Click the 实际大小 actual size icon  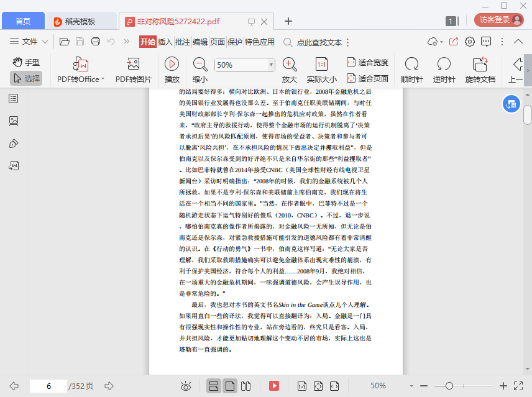click(x=321, y=64)
